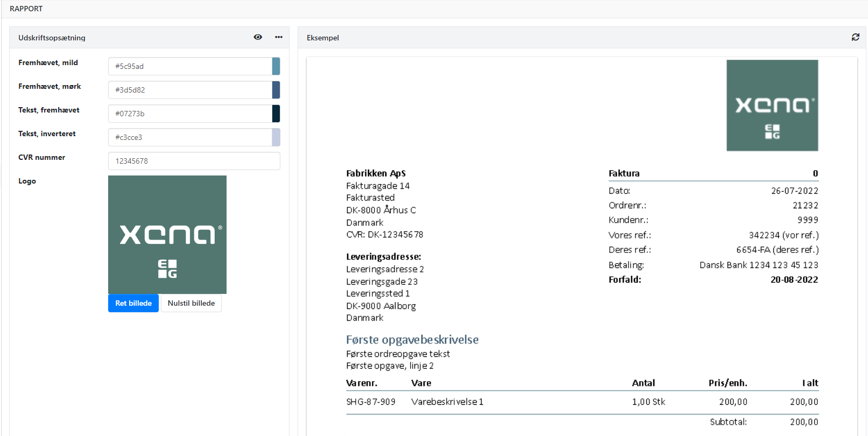The width and height of the screenshot is (868, 436).
Task: Click the Tekst, inverteret color swatch
Action: pos(276,137)
